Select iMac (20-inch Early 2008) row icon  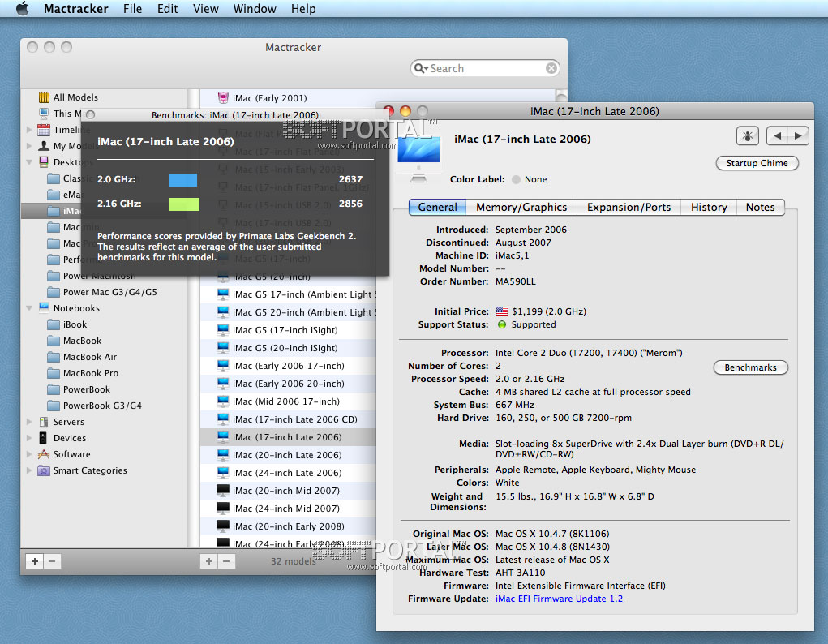point(223,526)
